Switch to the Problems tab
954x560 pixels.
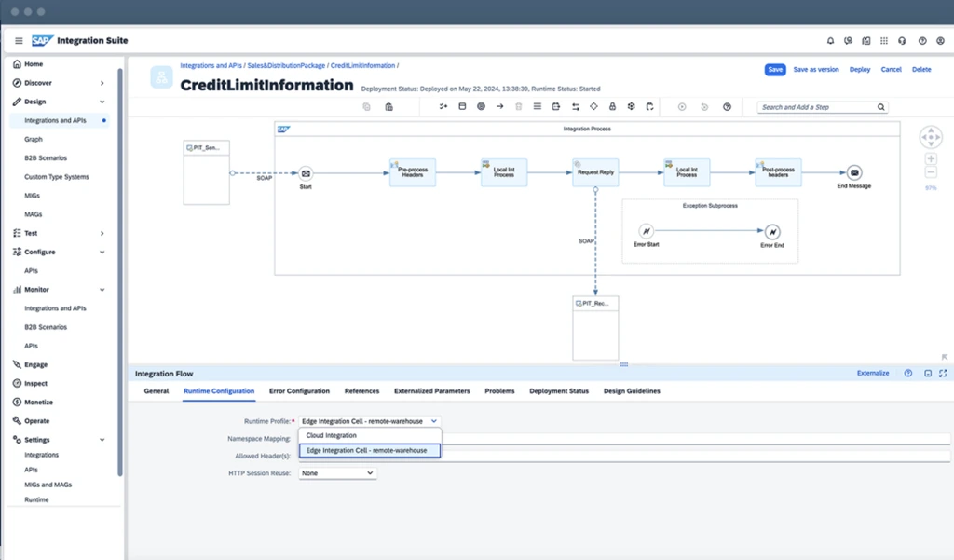[x=499, y=390]
